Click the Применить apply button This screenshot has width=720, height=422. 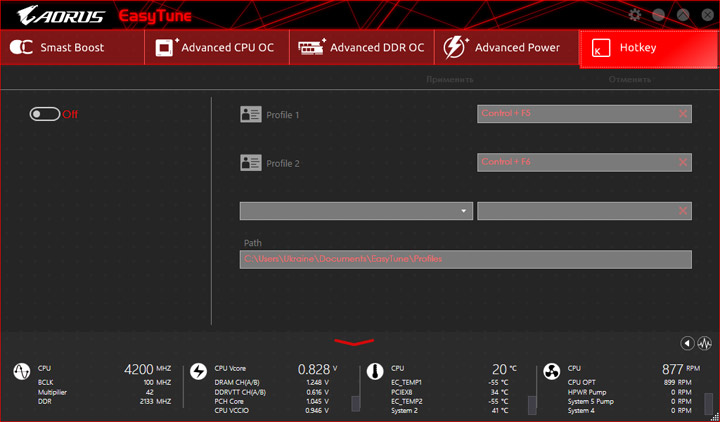(450, 79)
